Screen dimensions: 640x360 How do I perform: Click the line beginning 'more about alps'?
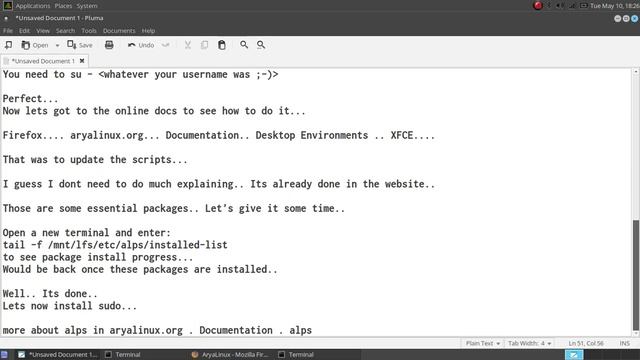[157, 330]
